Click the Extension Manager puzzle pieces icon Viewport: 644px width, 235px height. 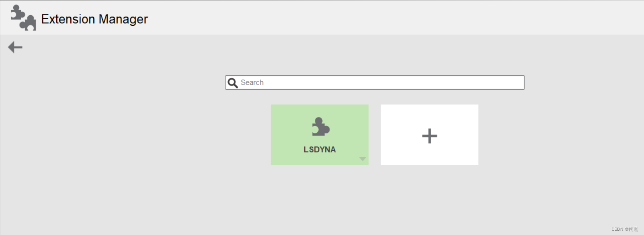pos(23,18)
